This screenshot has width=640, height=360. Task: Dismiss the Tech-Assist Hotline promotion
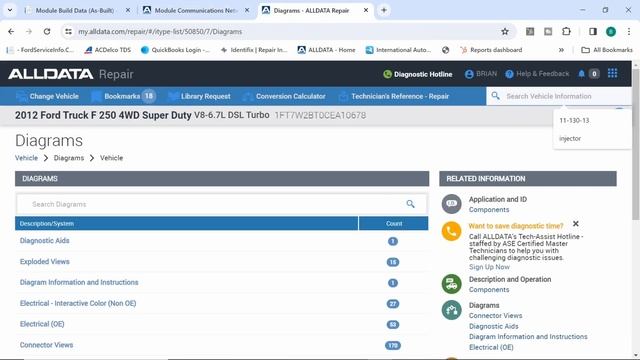coord(576,224)
